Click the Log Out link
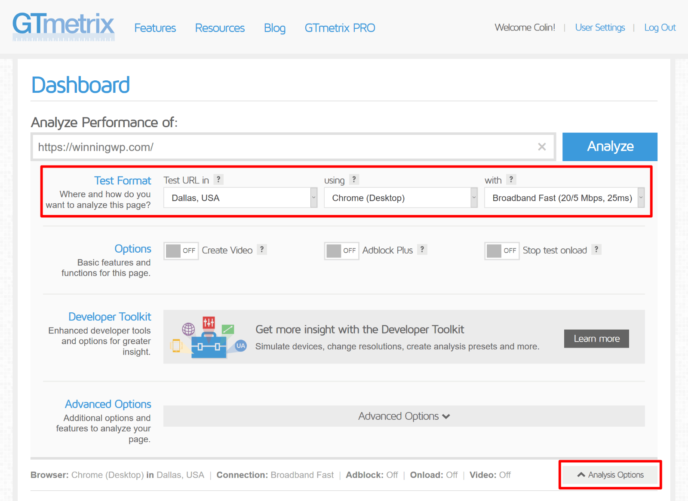Screen dimensions: 688x501 [660, 28]
